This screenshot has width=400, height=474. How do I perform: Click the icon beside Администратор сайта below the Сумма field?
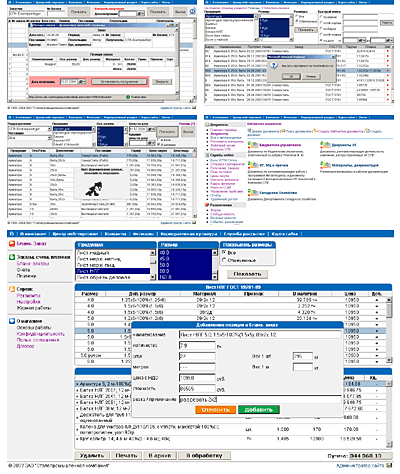tap(389, 465)
